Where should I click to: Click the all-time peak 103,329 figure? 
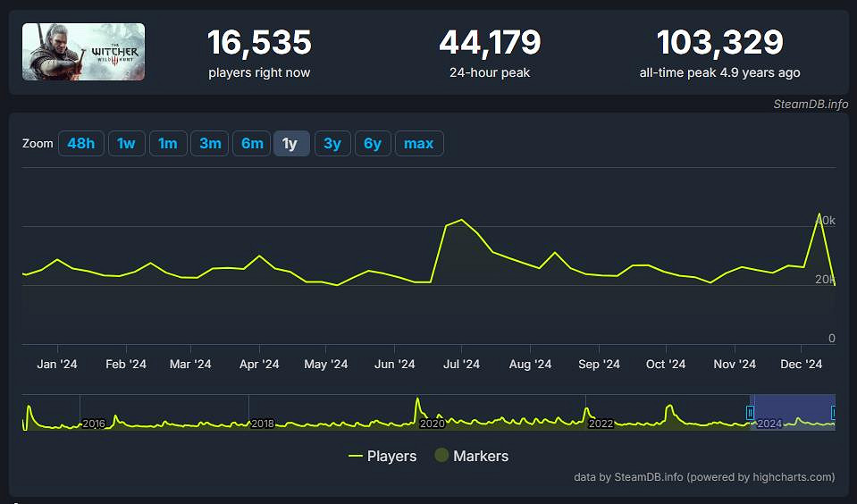click(719, 43)
